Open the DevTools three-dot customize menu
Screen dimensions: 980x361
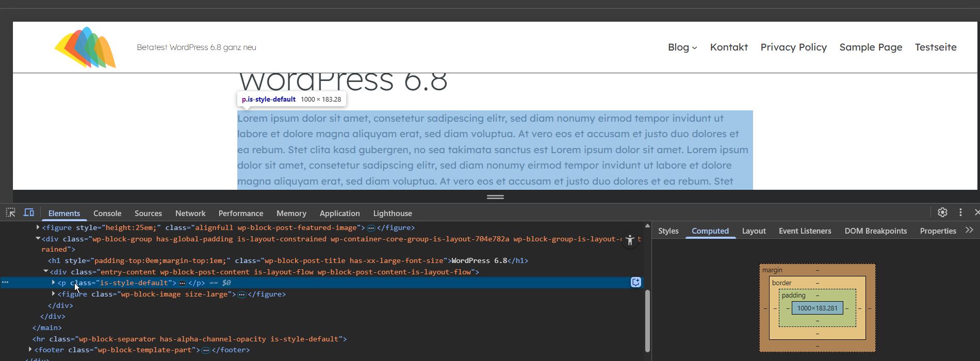tap(960, 212)
